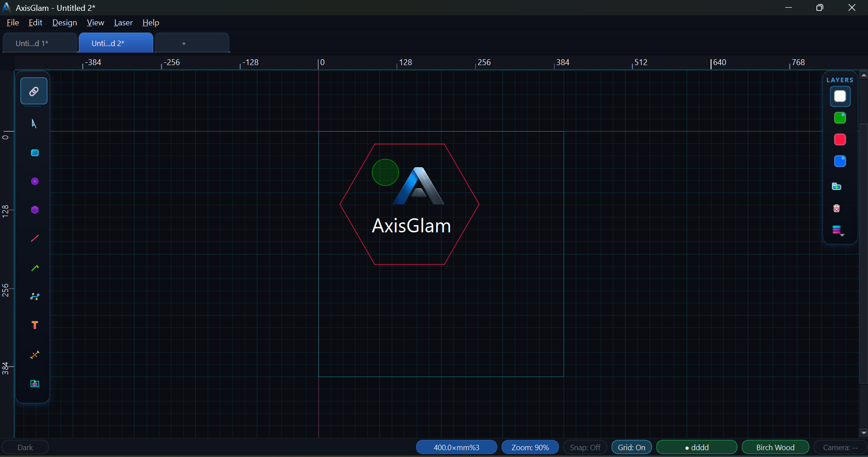Select the Node editing tool
868x457 pixels.
[x=34, y=297]
